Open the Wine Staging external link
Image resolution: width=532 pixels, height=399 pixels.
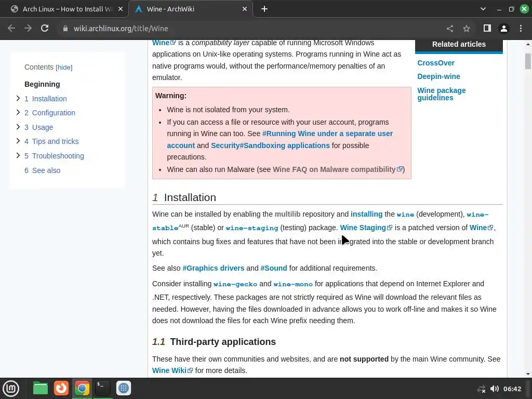(366, 228)
